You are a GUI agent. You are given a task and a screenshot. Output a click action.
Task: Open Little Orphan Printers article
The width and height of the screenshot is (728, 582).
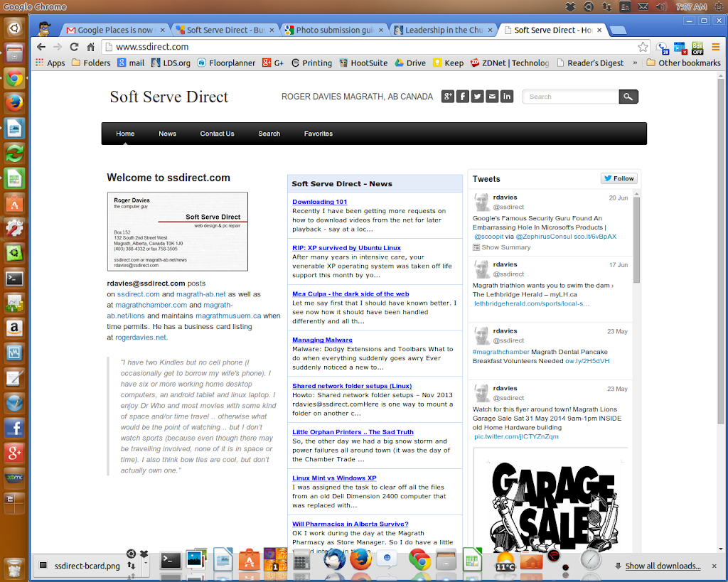353,432
